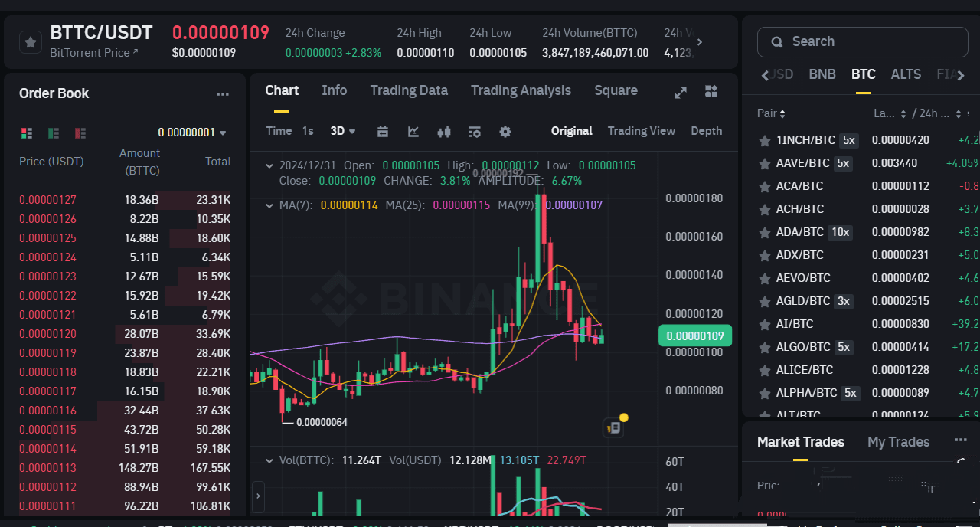Expand the chart to full screen
This screenshot has height=527, width=980.
point(681,92)
